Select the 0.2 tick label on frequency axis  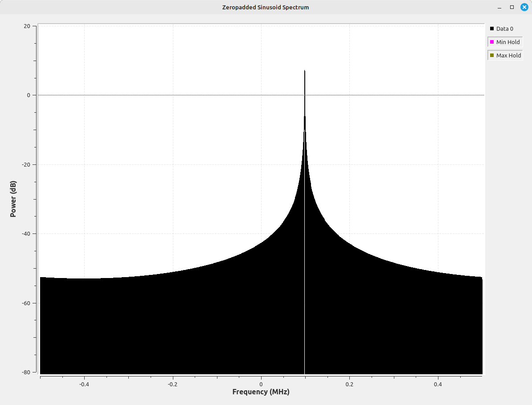tap(349, 384)
